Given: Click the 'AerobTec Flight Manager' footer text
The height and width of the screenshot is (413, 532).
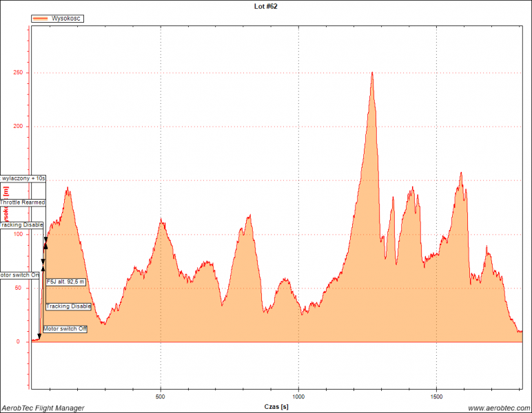Looking at the screenshot, I should (43, 408).
